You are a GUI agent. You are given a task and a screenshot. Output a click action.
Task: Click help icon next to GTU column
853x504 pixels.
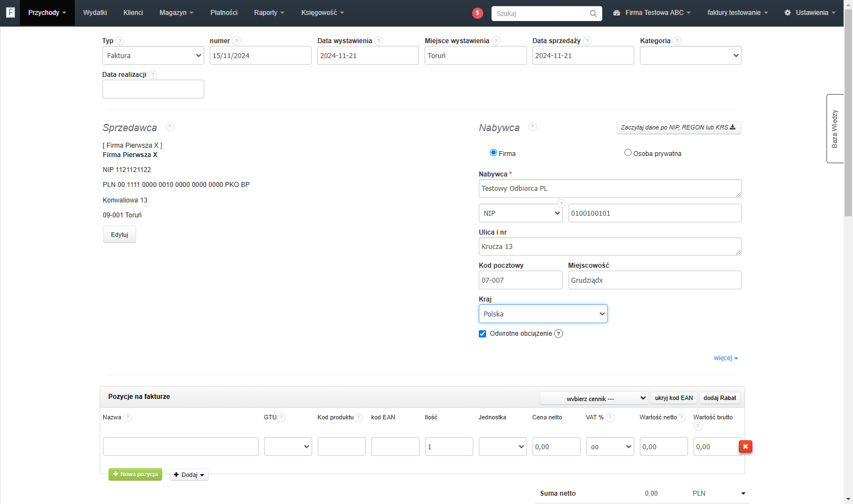point(281,418)
